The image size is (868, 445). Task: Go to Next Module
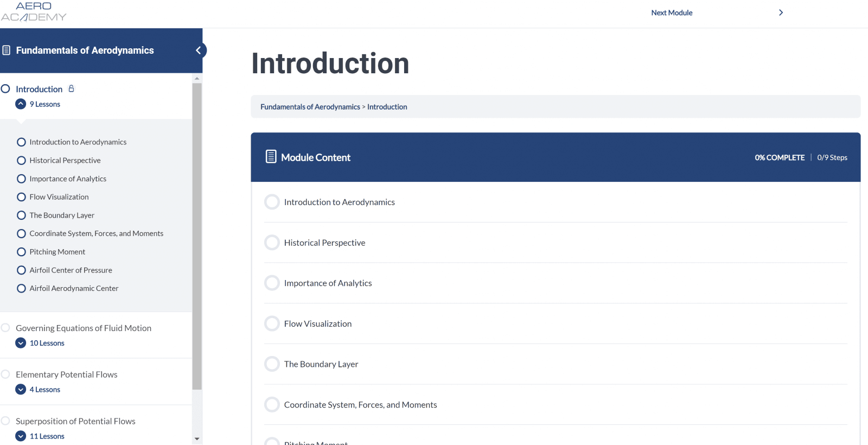[672, 12]
